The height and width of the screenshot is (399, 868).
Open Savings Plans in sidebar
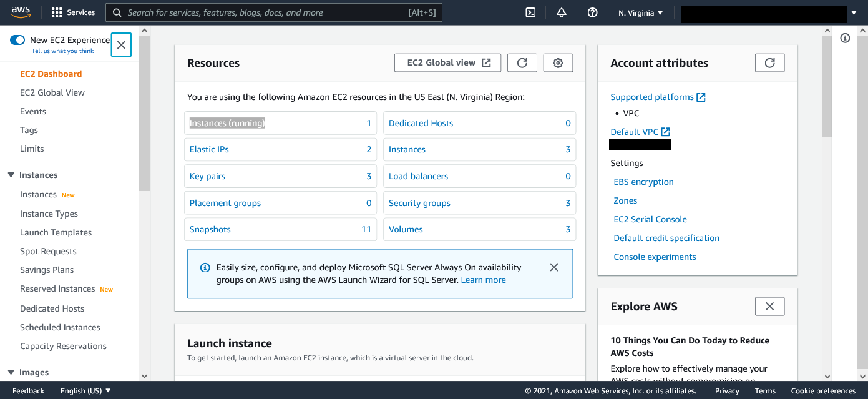click(47, 270)
